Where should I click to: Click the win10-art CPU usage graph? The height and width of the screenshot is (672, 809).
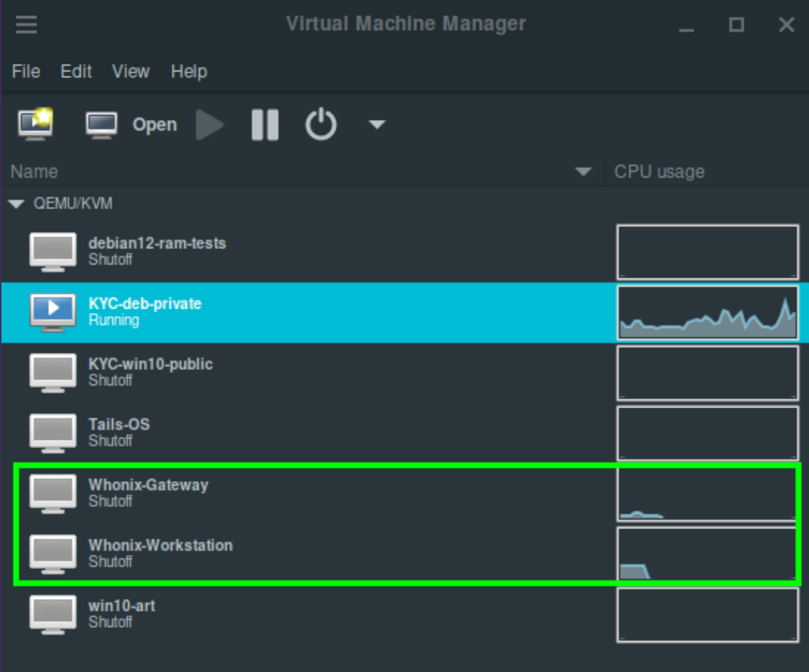707,614
